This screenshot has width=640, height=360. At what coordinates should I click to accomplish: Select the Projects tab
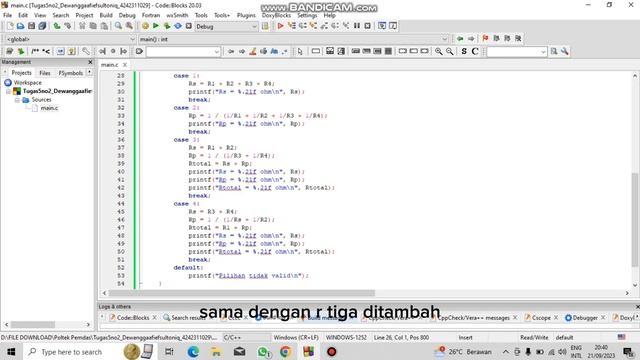(x=21, y=73)
